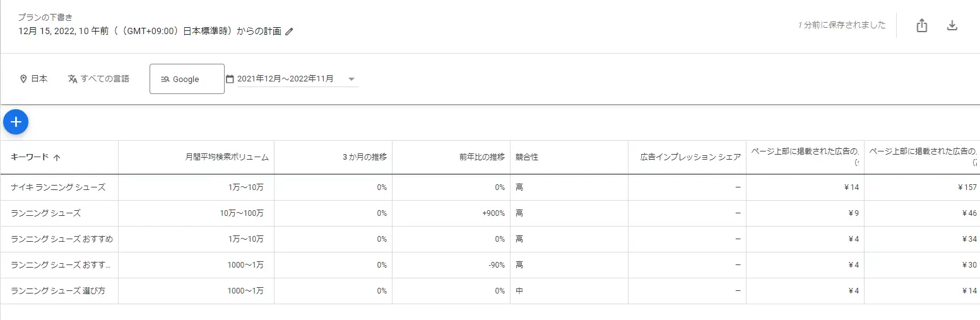Click the 広告インプレッション シェア column header
The height and width of the screenshot is (320, 980).
(x=690, y=157)
